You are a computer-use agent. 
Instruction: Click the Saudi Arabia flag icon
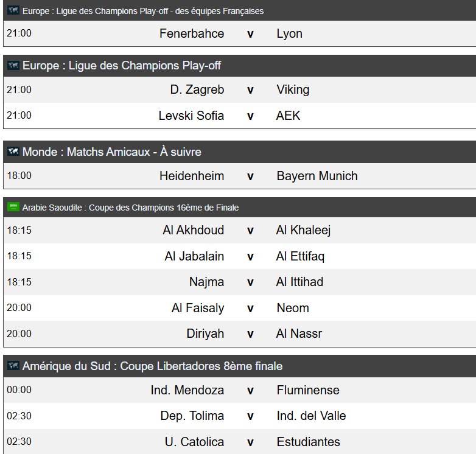[13, 207]
